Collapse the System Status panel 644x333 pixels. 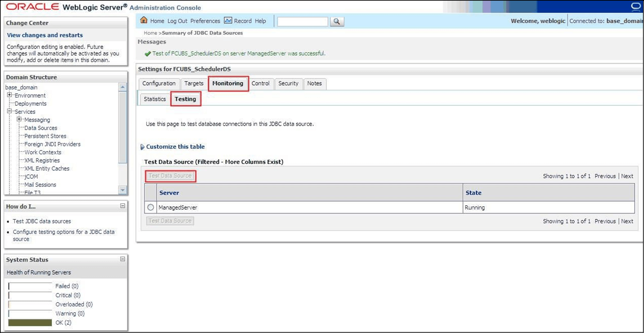pos(123,259)
